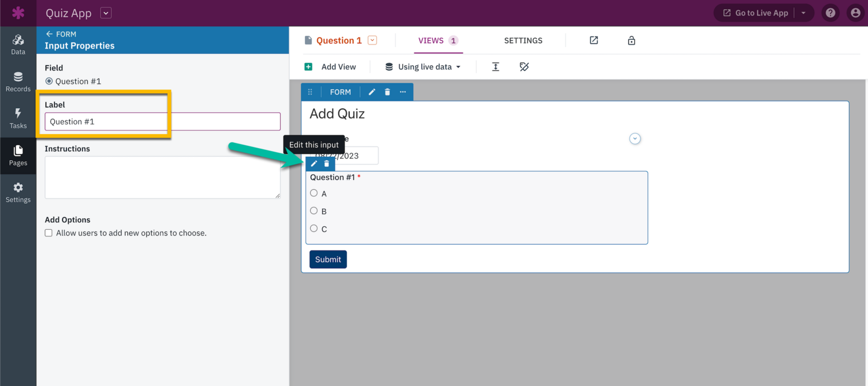Open the Settings section in sidebar
Viewport: 868px width, 386px height.
click(x=18, y=193)
